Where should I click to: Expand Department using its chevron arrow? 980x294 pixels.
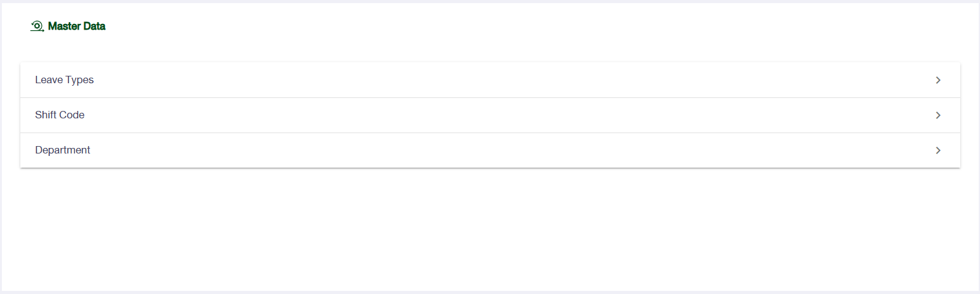pyautogui.click(x=938, y=150)
